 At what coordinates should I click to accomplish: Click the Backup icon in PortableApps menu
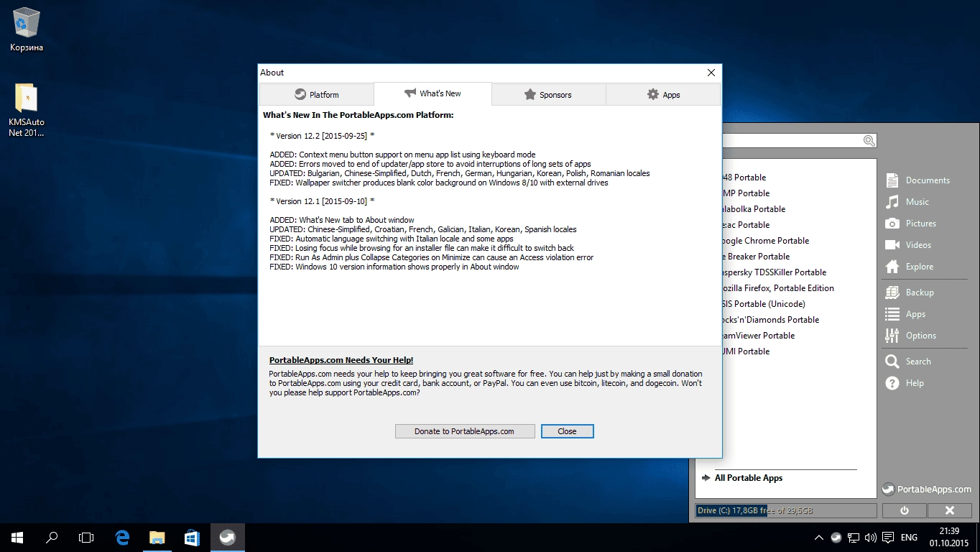pos(892,292)
